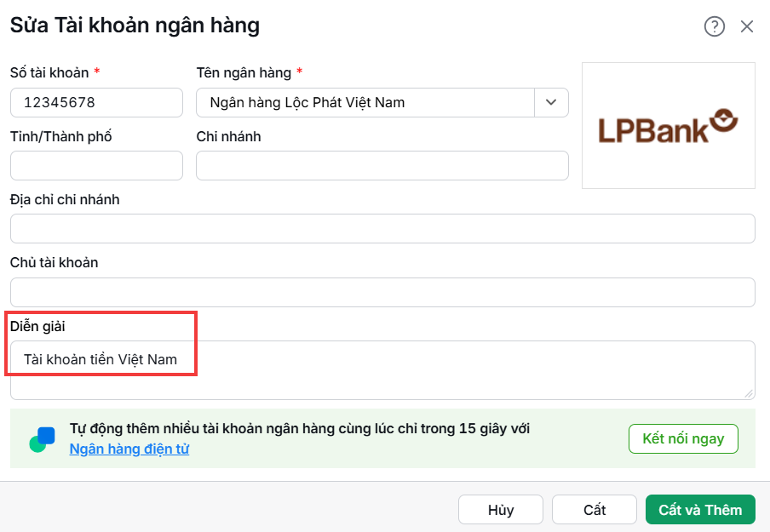The image size is (770, 532).
Task: Click the Chủ tài khoản input field
Action: tap(382, 293)
